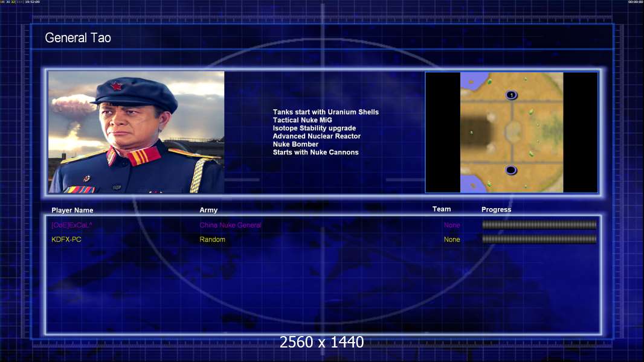Image resolution: width=644 pixels, height=362 pixels.
Task: Click the Starts with Nuke Cannons line
Action: (x=315, y=152)
